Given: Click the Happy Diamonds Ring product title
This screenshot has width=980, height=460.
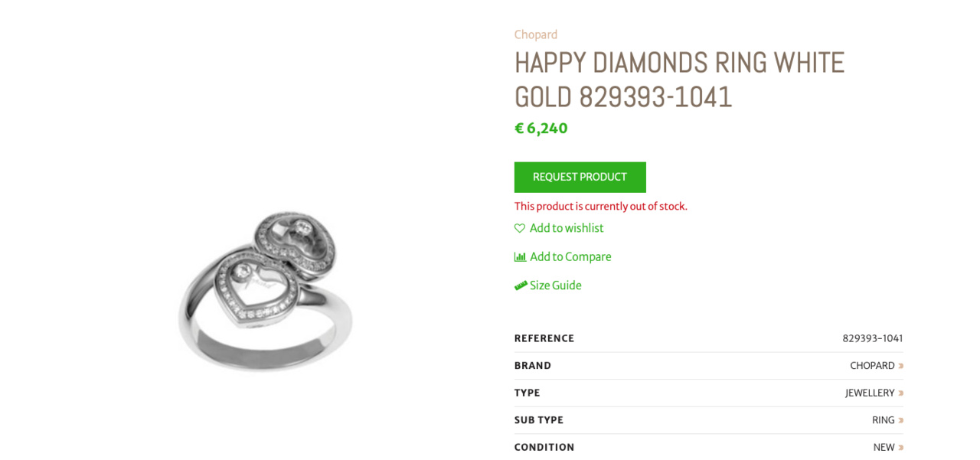Looking at the screenshot, I should 679,79.
